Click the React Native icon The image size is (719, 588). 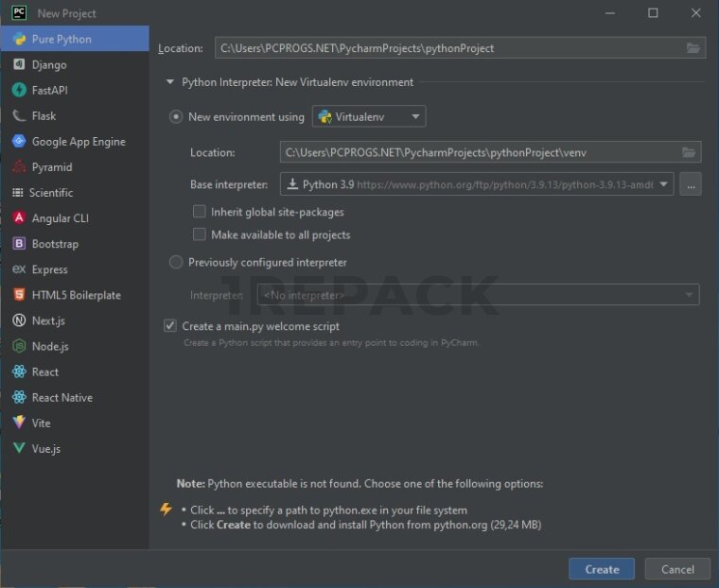pos(19,398)
